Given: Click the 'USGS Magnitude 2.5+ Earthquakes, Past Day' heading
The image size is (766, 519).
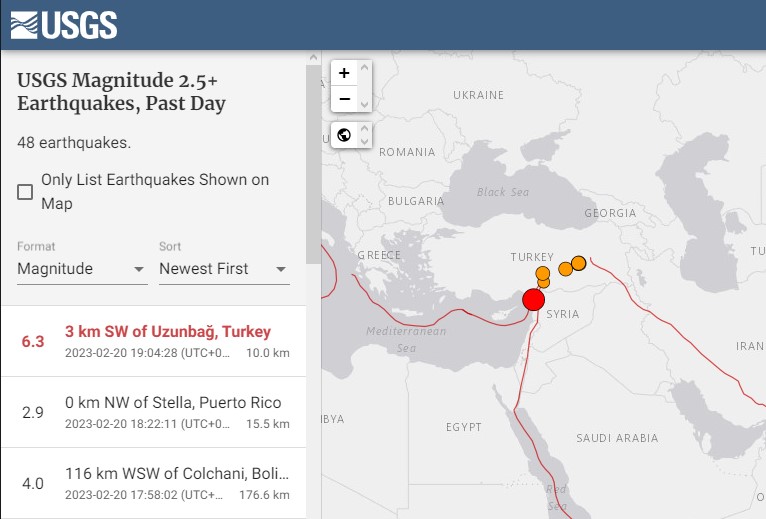Looking at the screenshot, I should 122,92.
